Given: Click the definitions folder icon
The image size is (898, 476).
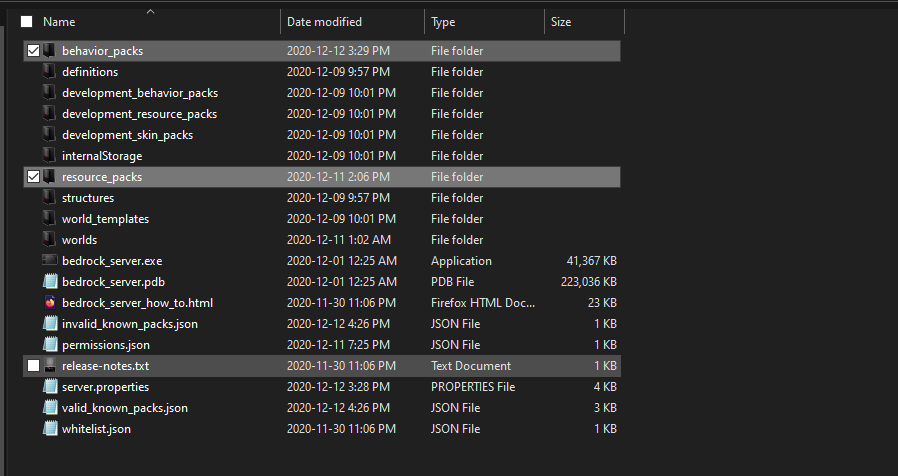Looking at the screenshot, I should coord(49,72).
